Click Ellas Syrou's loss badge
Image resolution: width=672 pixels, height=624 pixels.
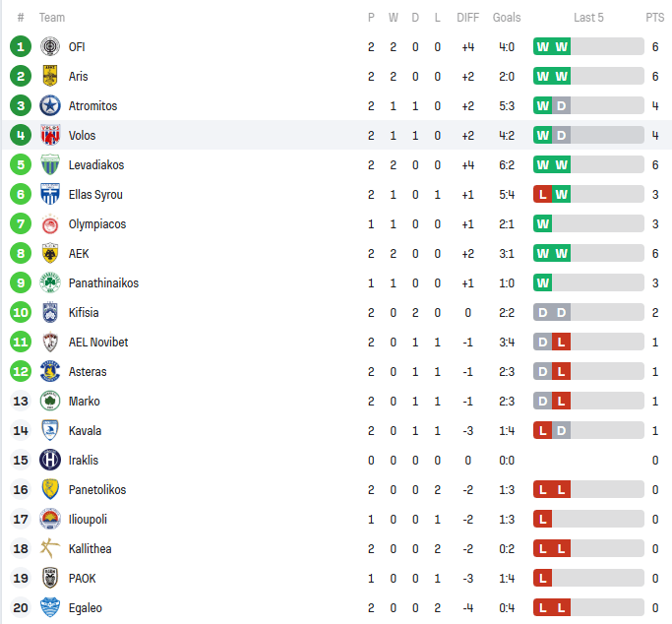542,194
